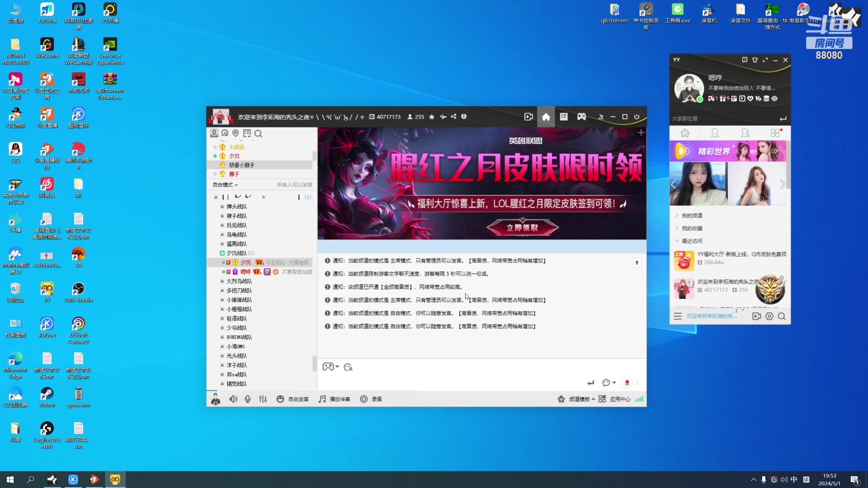This screenshot has height=488, width=868.
Task: Switch to the contacts tab in the YY panel
Action: pos(715,132)
